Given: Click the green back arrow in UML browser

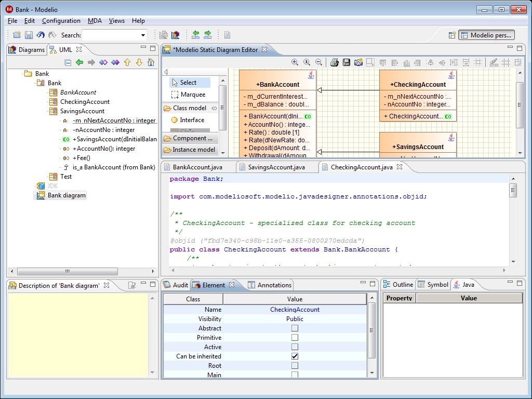Looking at the screenshot, I should pyautogui.click(x=79, y=62).
